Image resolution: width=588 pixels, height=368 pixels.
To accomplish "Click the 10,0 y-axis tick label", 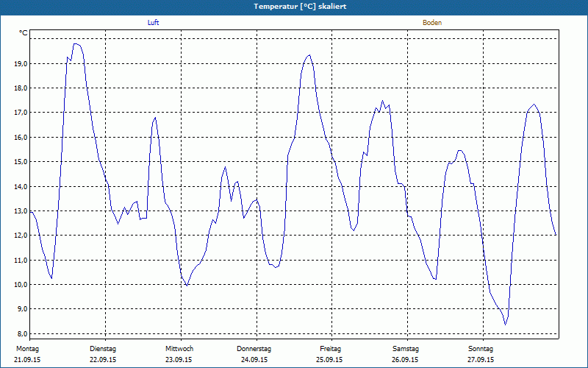I will tap(21, 285).
